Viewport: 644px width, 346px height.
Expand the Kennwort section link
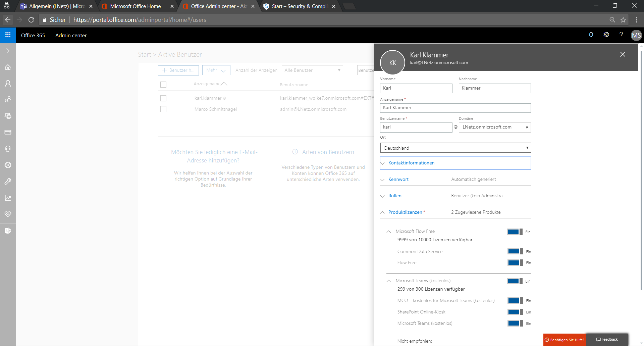398,180
